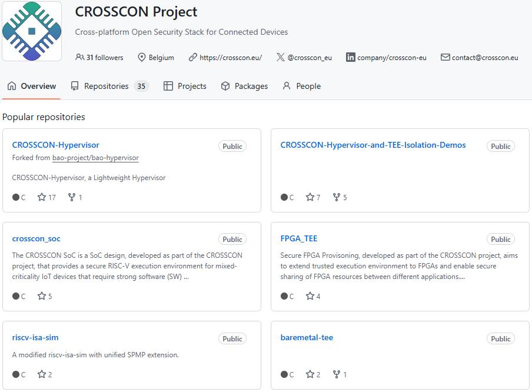532x392 pixels.
Task: Open the CROSSCON-Hypervisor repository link
Action: tap(55, 144)
